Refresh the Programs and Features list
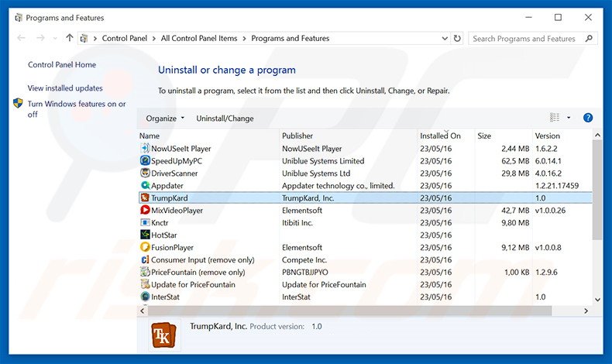 coord(457,38)
